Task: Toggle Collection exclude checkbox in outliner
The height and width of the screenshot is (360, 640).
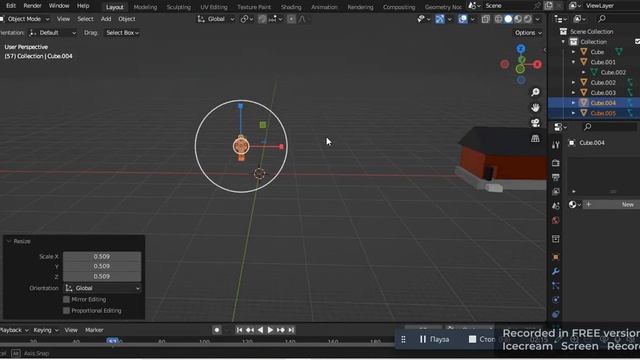Action: (x=638, y=42)
